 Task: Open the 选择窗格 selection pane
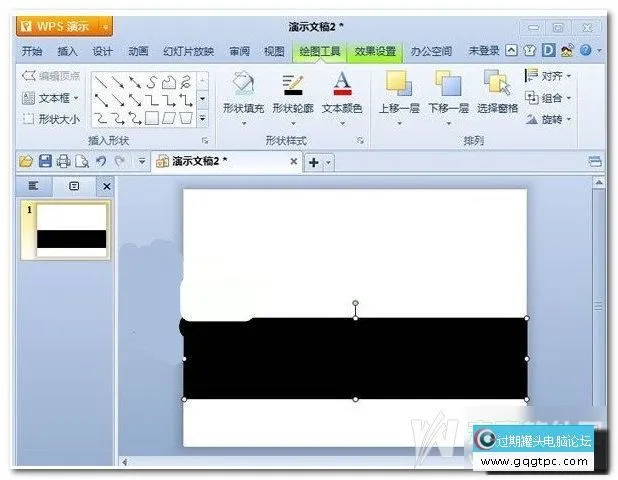tap(497, 92)
